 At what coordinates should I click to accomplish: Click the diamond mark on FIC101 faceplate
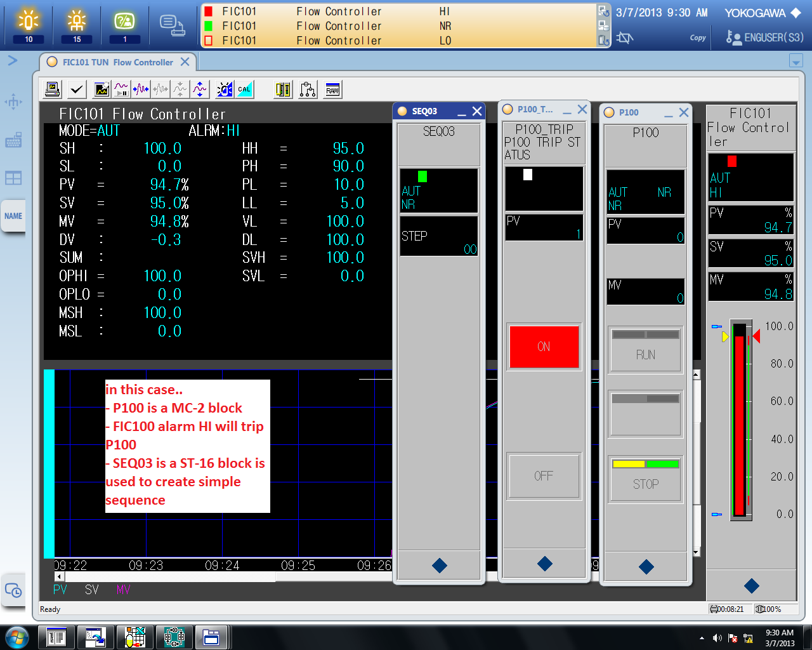(751, 585)
